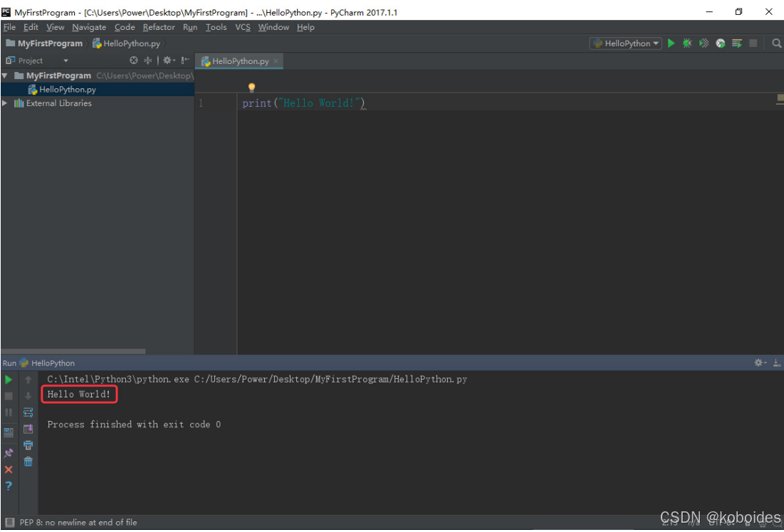Hide the Project tool window
The height and width of the screenshot is (532, 784).
pos(185,61)
